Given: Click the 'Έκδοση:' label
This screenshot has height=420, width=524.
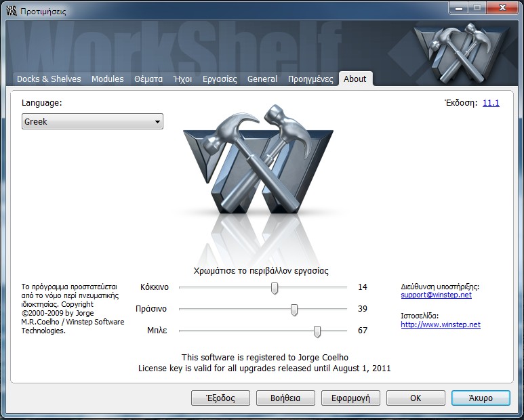Looking at the screenshot, I should (461, 103).
